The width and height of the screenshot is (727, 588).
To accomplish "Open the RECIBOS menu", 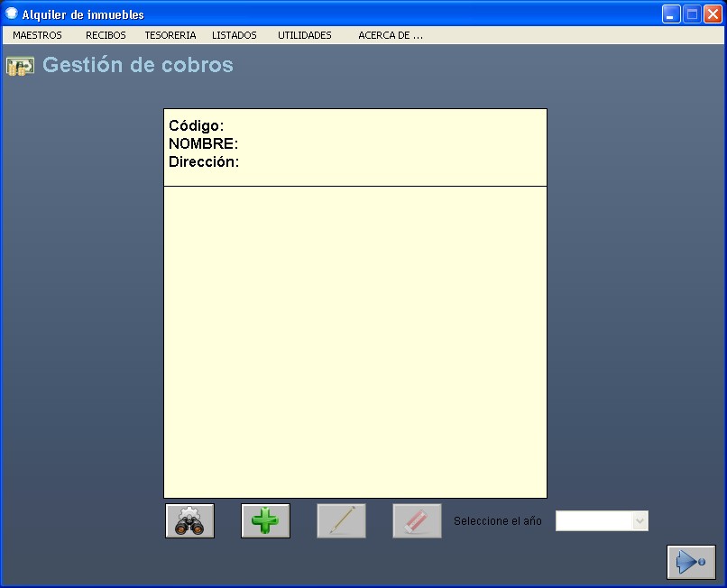I will coord(106,35).
